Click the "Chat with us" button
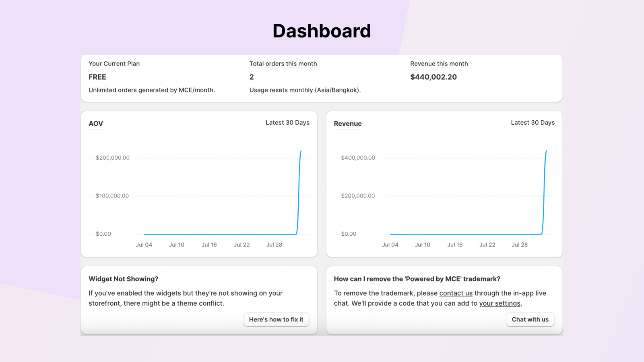The height and width of the screenshot is (362, 644). click(x=530, y=319)
